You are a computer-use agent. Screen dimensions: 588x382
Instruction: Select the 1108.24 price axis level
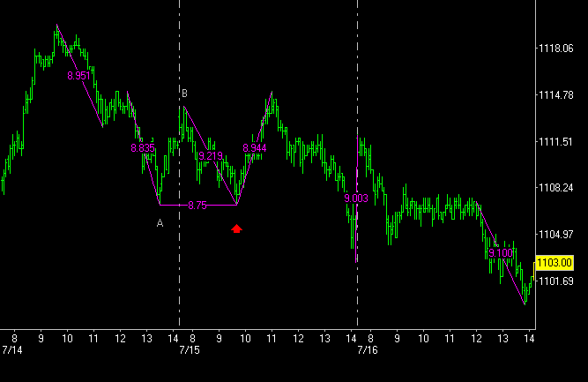pyautogui.click(x=555, y=188)
